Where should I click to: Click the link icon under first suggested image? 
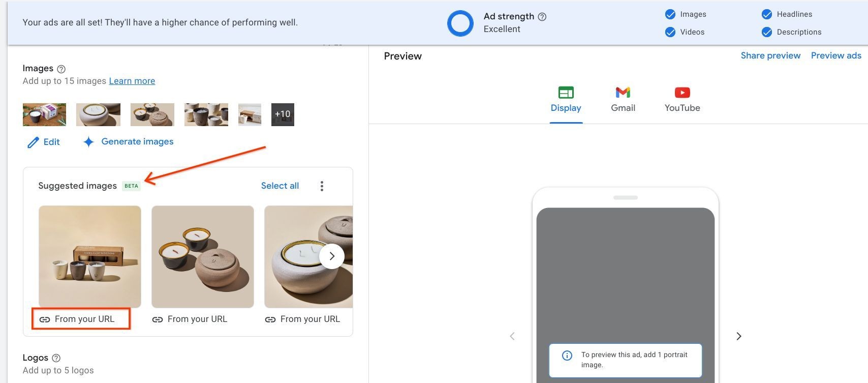click(45, 319)
